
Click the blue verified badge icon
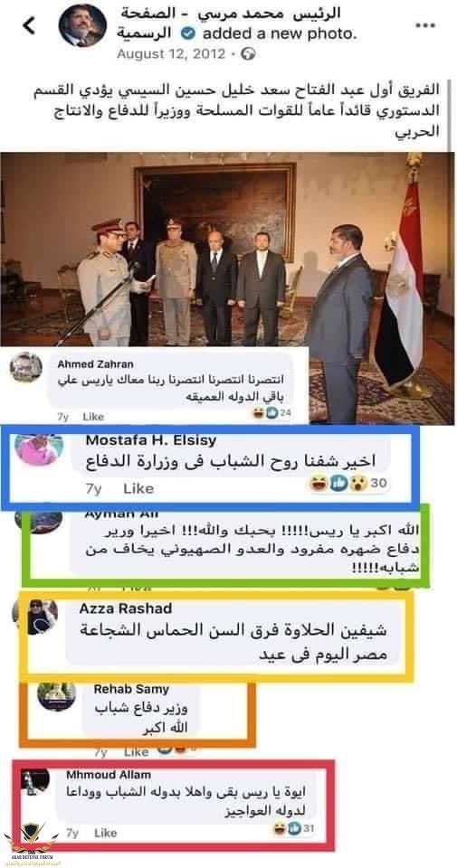[x=189, y=33]
